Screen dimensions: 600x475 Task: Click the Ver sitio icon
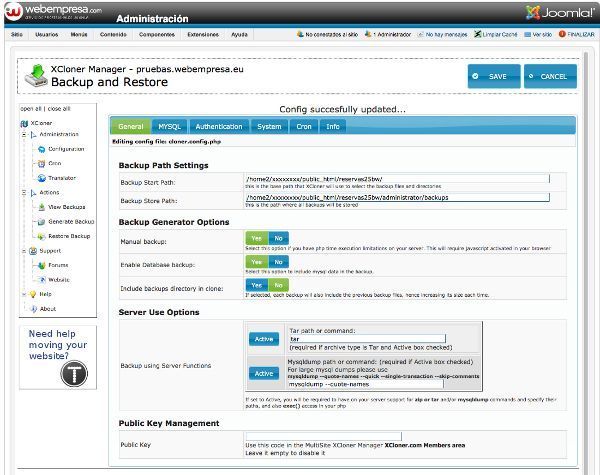point(528,34)
